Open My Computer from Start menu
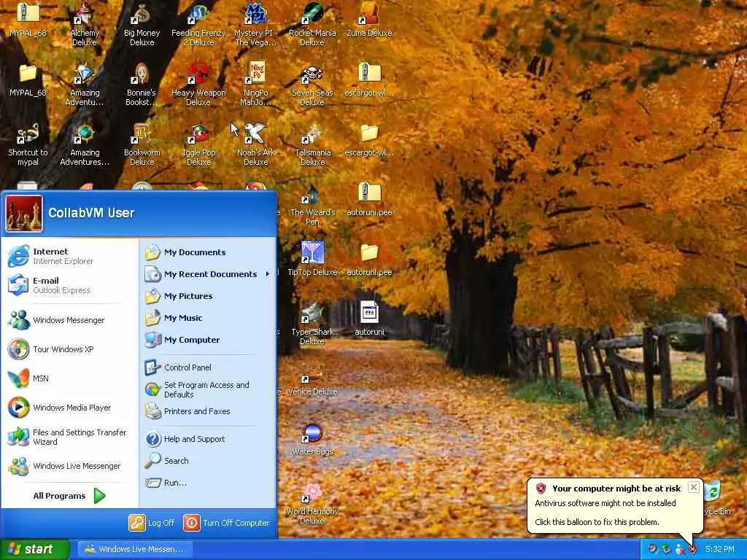 coord(208,340)
